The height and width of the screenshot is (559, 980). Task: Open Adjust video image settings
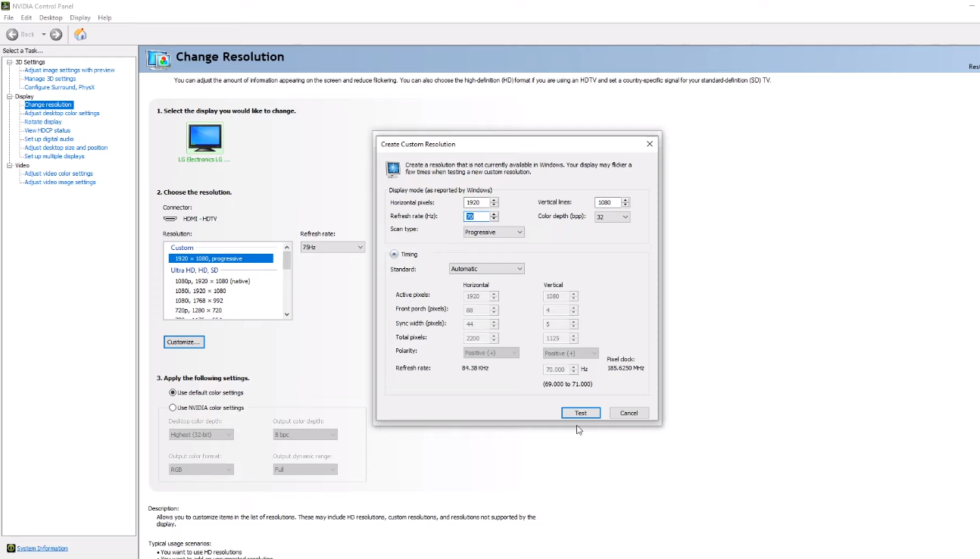click(x=60, y=182)
